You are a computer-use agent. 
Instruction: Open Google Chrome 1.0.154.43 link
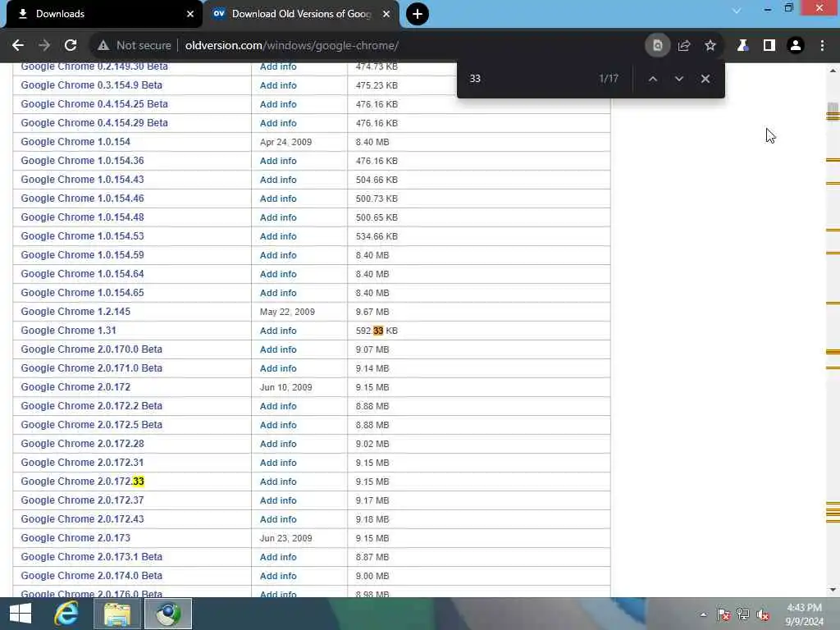pyautogui.click(x=83, y=180)
